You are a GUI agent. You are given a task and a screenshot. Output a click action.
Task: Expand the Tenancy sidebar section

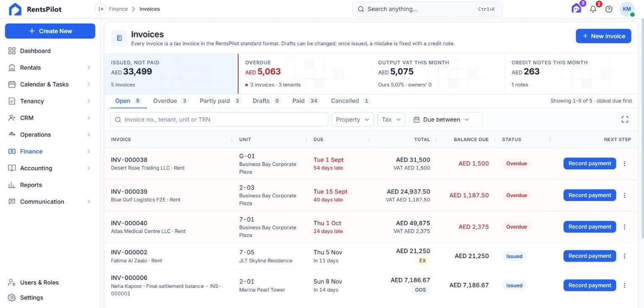(x=50, y=101)
